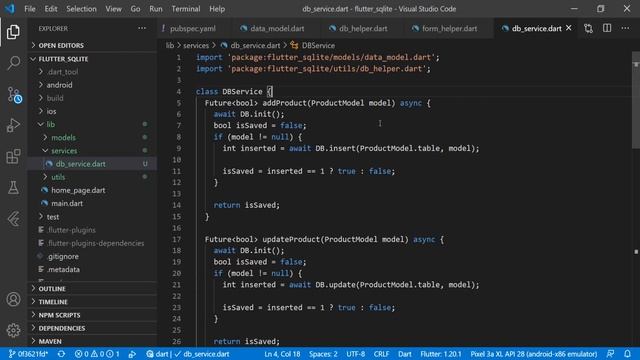Image resolution: width=640 pixels, height=360 pixels.
Task: Switch to the db_helper.dart tab
Action: tap(363, 28)
